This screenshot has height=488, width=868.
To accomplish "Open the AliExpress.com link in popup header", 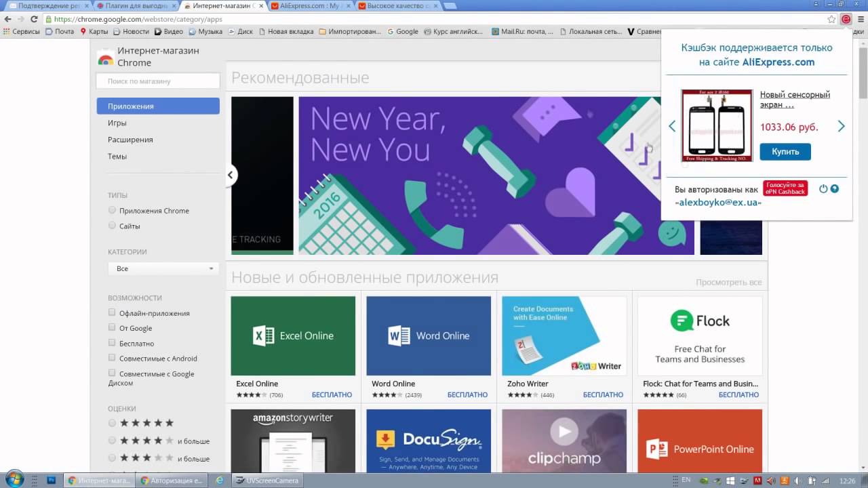I will pos(778,62).
